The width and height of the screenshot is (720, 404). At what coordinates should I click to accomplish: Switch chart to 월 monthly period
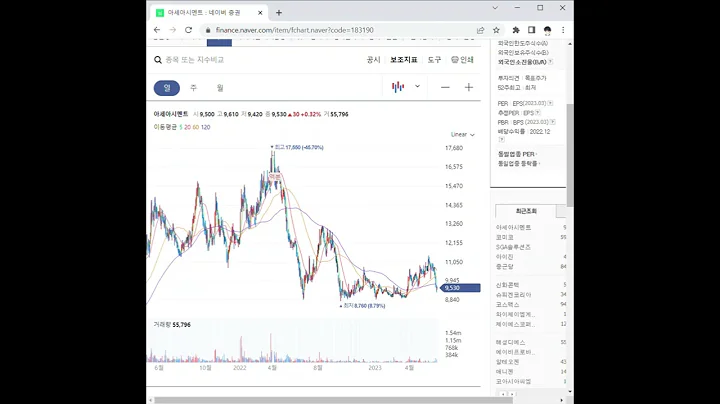[220, 88]
